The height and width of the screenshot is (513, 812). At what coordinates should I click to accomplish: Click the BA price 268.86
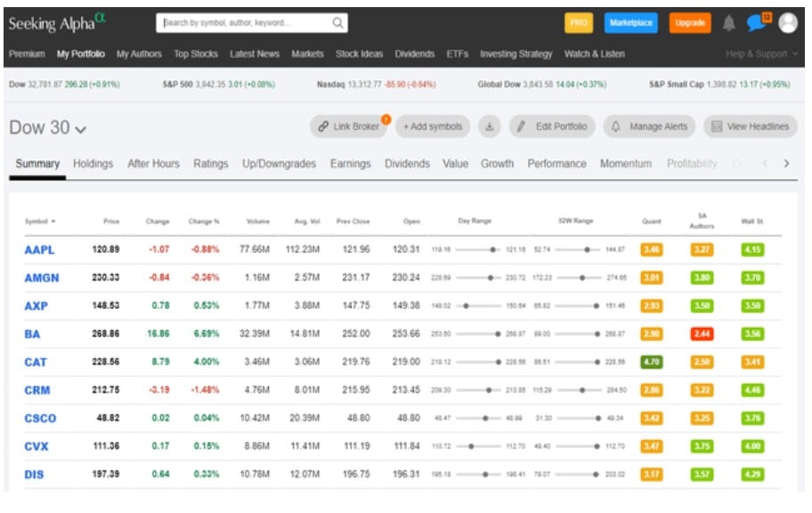(106, 334)
